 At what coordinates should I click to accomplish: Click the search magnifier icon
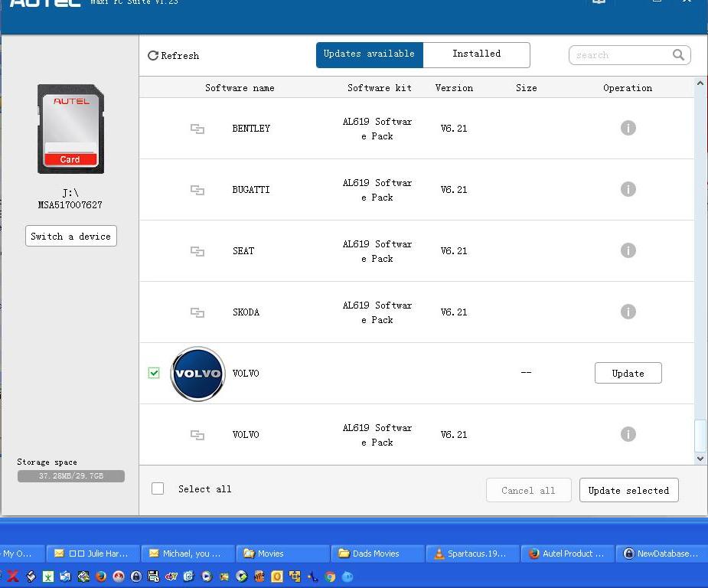(x=678, y=55)
